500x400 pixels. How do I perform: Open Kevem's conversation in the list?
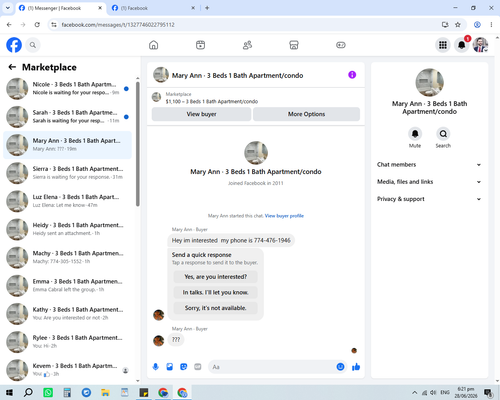point(68,370)
